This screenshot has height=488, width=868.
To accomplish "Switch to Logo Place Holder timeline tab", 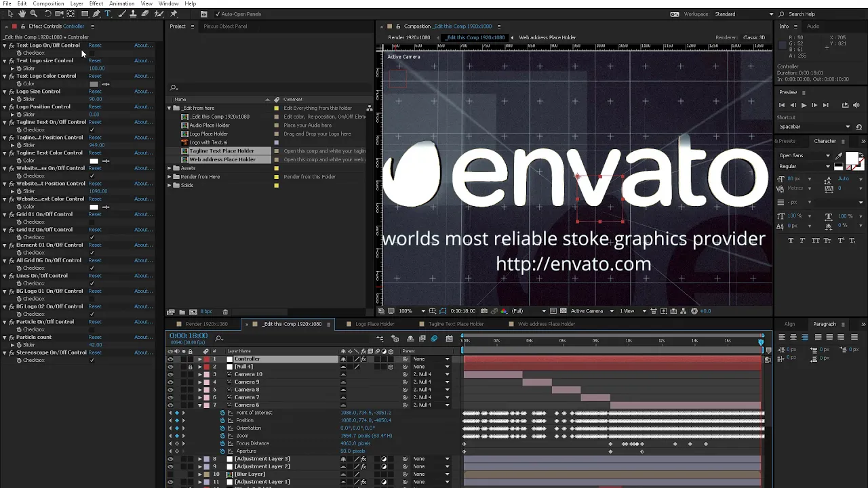I will click(x=374, y=324).
